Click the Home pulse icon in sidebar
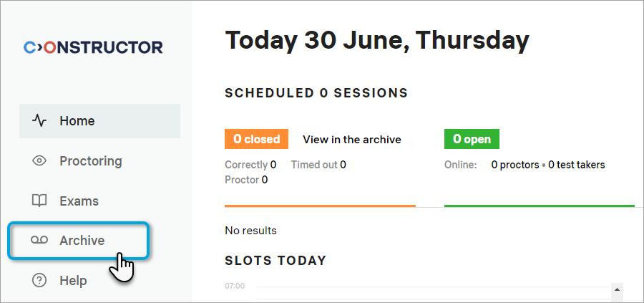This screenshot has height=303, width=644. (x=39, y=121)
